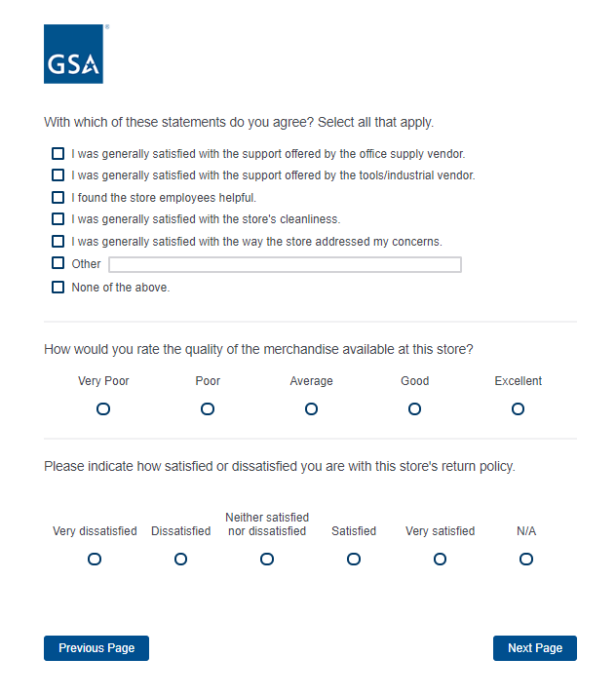
Task: Check the office supply vendor satisfaction box
Action: tap(58, 154)
